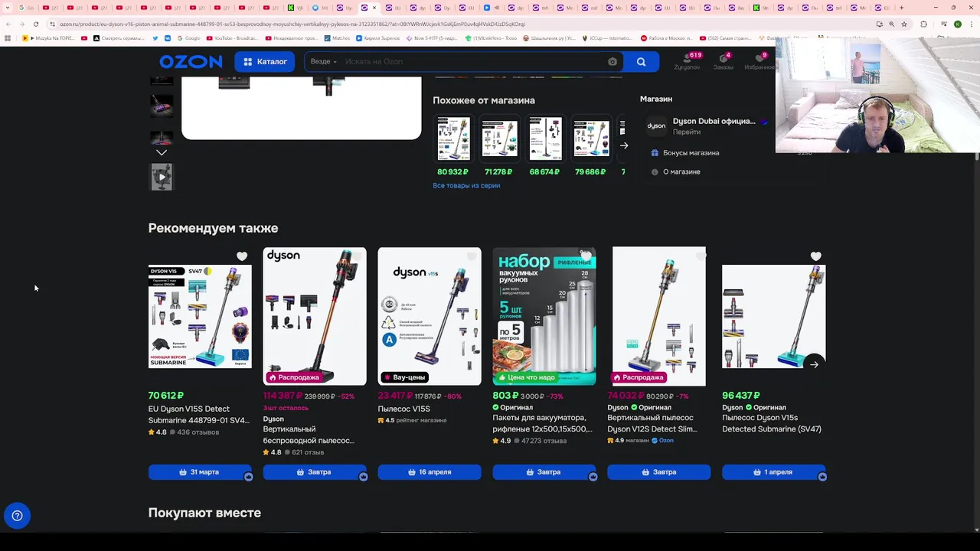Add to cart with 1 апреля button
This screenshot has height=551, width=980.
(774, 472)
